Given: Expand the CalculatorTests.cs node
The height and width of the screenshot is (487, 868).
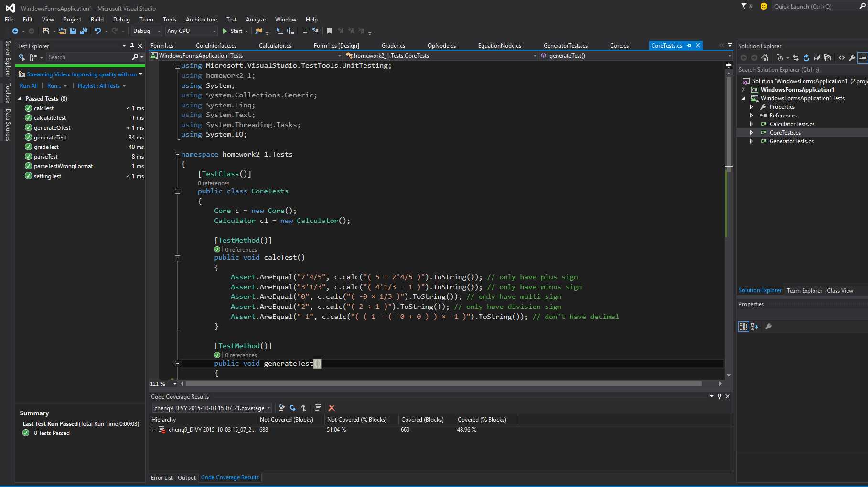Looking at the screenshot, I should [752, 124].
